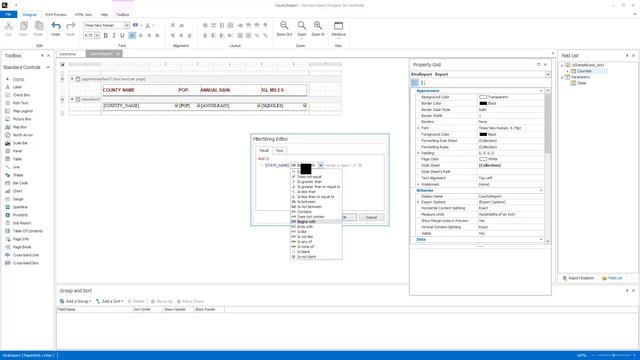Choose 'Is between' operator

316,202
